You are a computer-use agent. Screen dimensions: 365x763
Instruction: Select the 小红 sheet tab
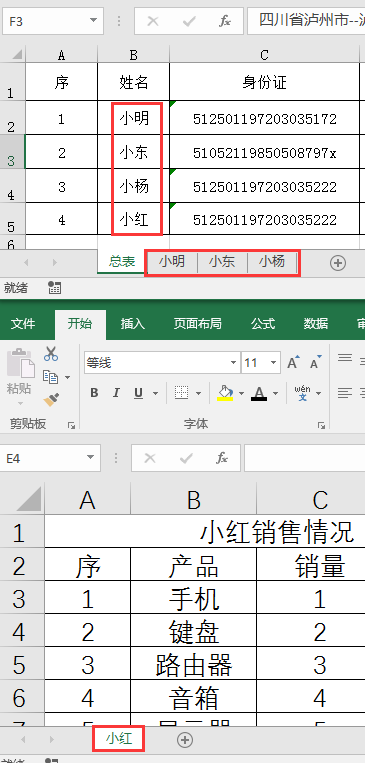[119, 739]
